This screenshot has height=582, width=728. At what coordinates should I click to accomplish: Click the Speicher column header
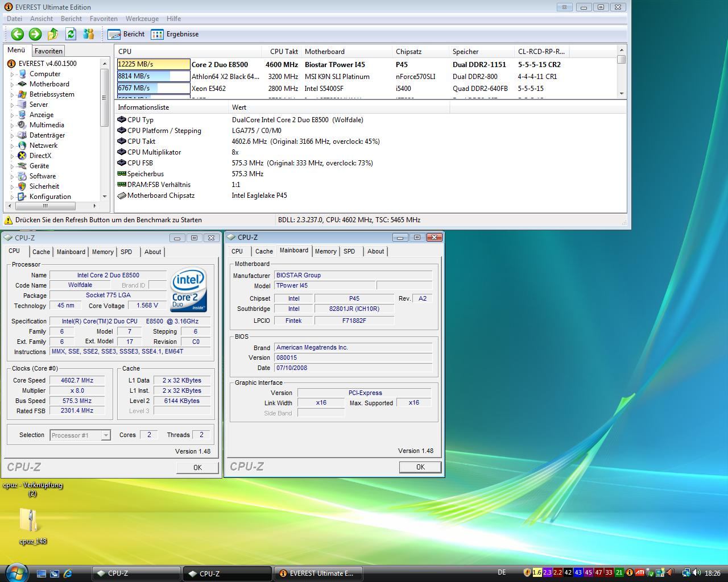482,51
